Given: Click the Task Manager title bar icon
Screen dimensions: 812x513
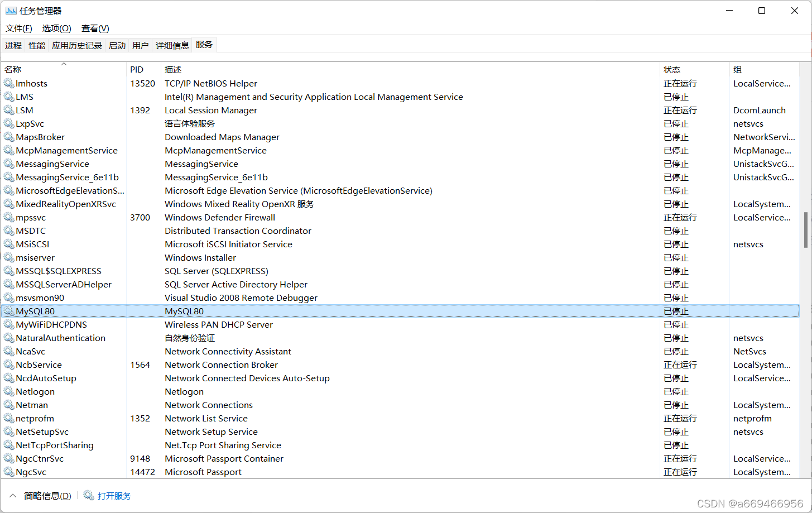Looking at the screenshot, I should [x=11, y=11].
